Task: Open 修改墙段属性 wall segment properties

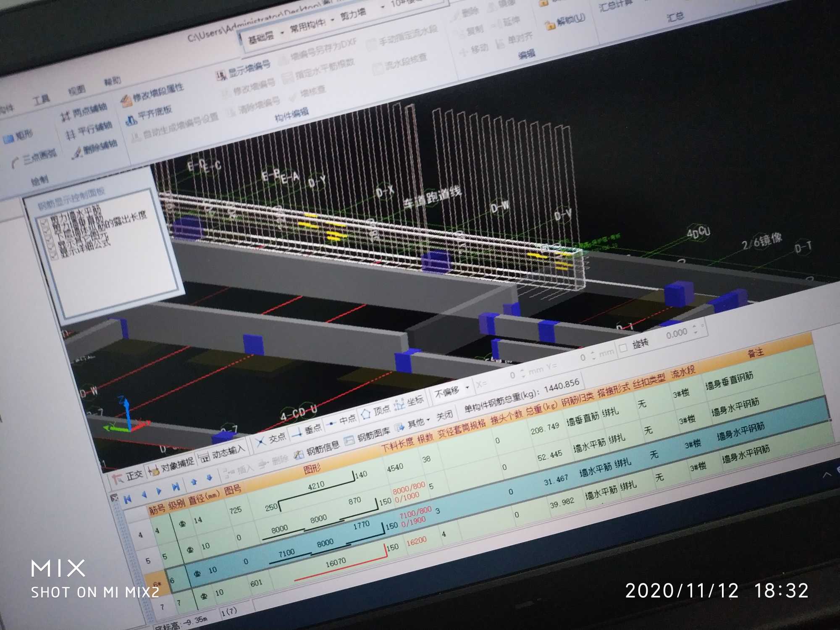Action: (x=152, y=94)
